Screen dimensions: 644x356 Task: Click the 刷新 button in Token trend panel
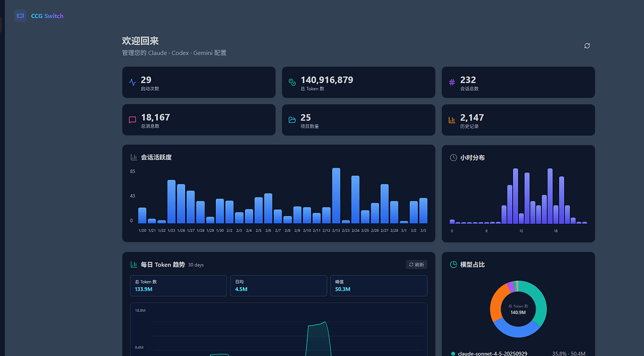(x=417, y=265)
